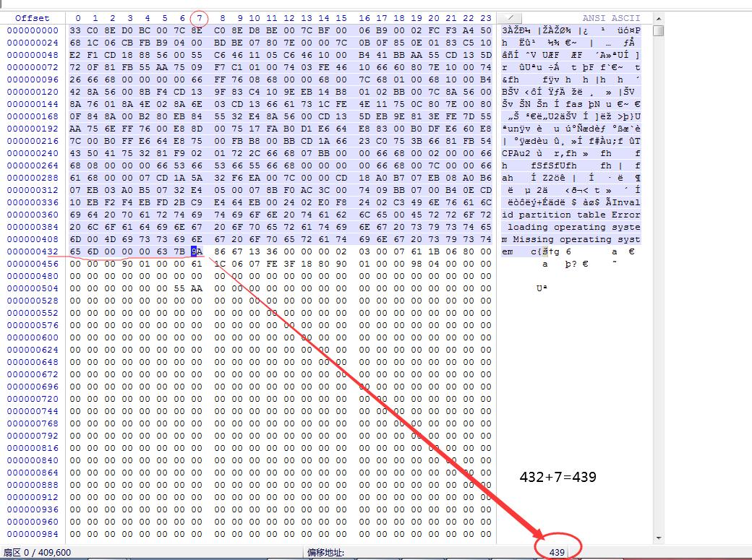Click offset row 000000504
The width and height of the screenshot is (752, 560).
tap(33, 288)
